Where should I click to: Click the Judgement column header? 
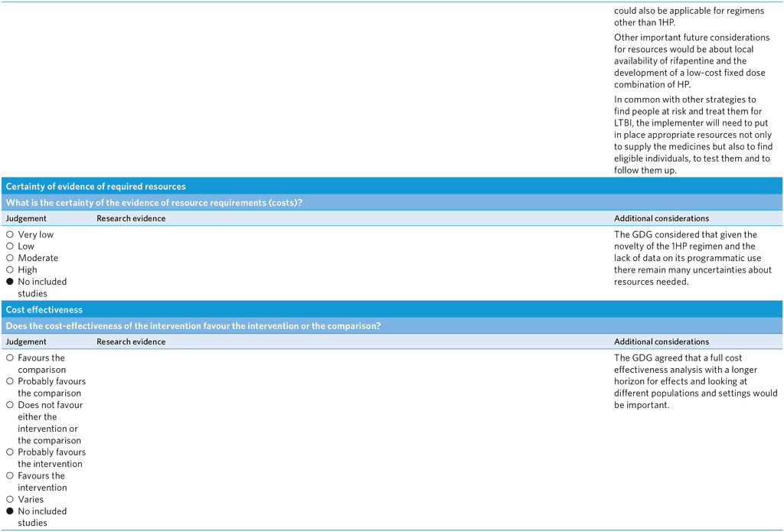(x=25, y=218)
